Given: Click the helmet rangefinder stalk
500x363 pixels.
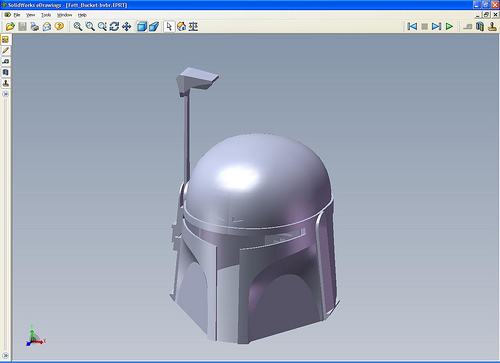Looking at the screenshot, I should click(187, 137).
